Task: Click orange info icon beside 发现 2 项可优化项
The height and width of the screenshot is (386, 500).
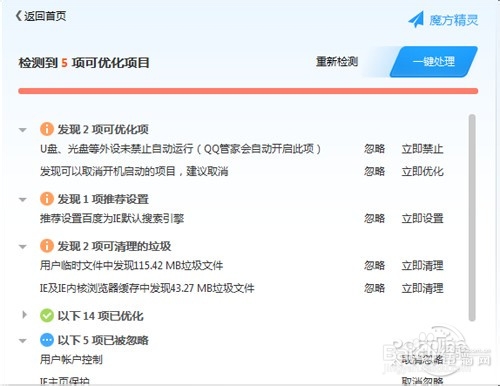Action: 47,129
